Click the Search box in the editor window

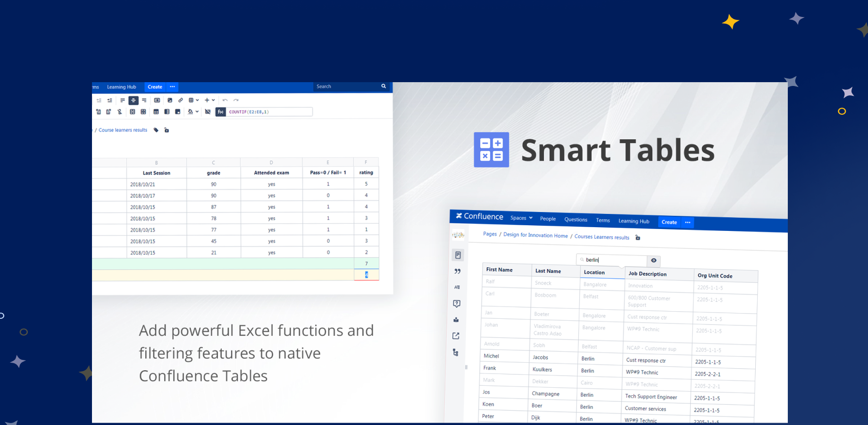351,86
